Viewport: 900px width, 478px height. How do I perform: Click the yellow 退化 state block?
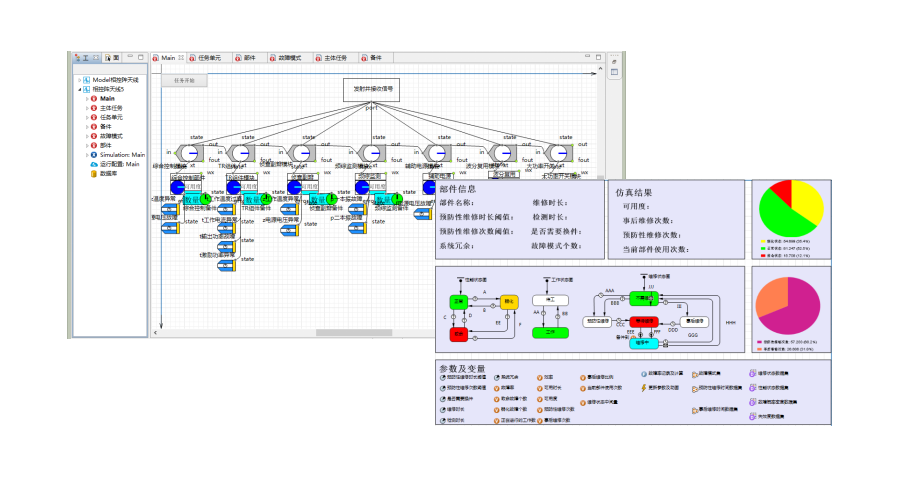509,300
